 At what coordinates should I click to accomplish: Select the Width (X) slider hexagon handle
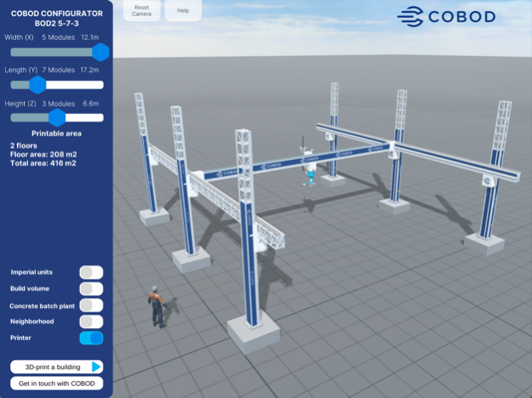pos(100,52)
